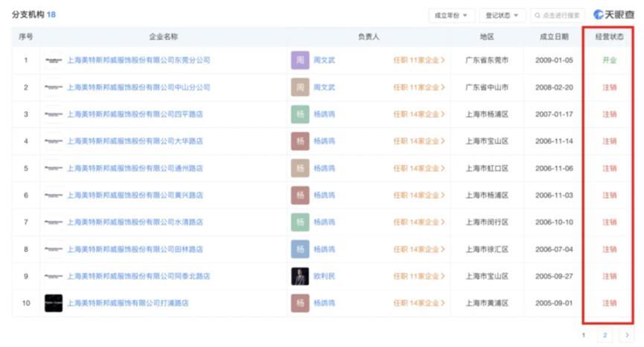Click 周文武 name in row 2
This screenshot has height=347, width=644.
[324, 87]
